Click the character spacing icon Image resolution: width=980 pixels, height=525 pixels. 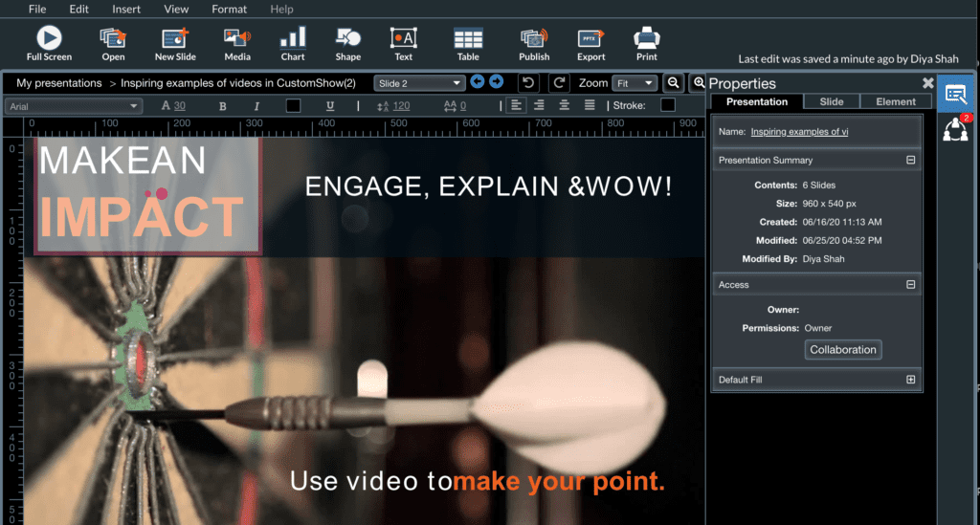[x=450, y=106]
